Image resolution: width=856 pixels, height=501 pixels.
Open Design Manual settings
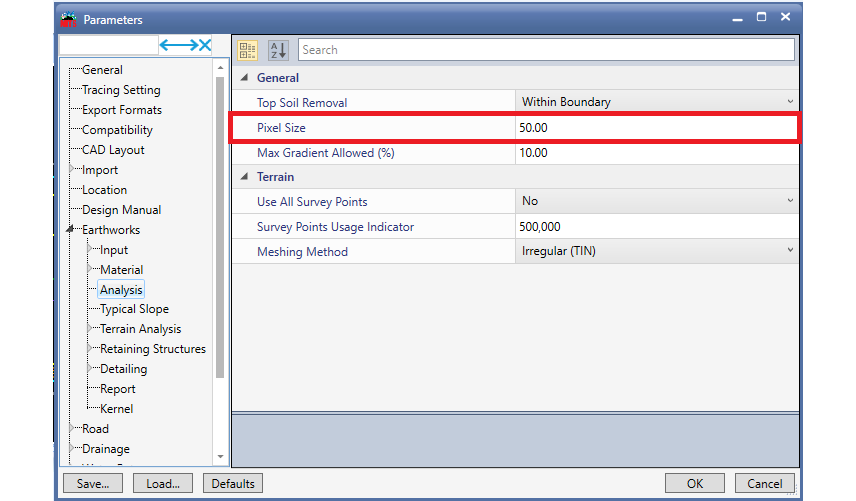coord(121,210)
